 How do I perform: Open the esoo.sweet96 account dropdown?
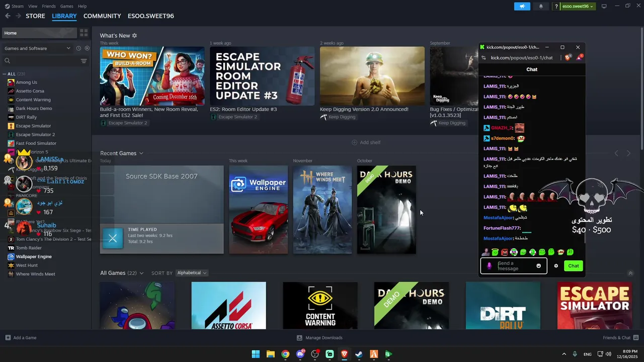[577, 6]
